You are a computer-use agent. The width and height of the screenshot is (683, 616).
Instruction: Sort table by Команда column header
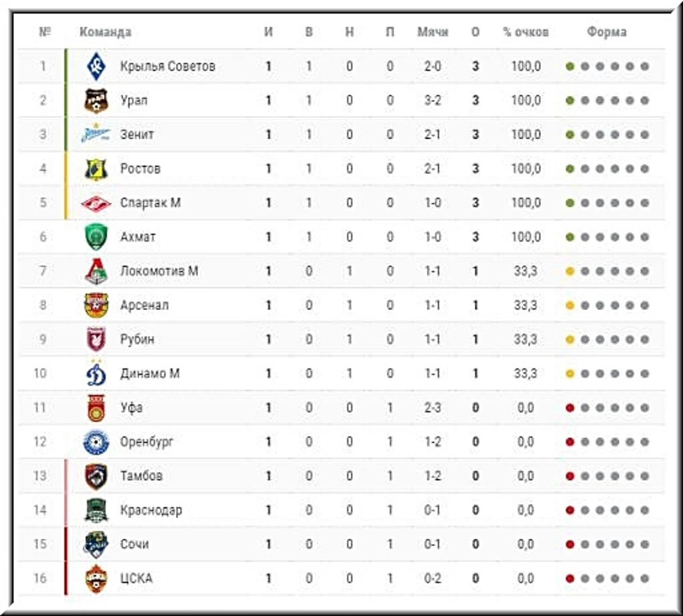coord(105,32)
